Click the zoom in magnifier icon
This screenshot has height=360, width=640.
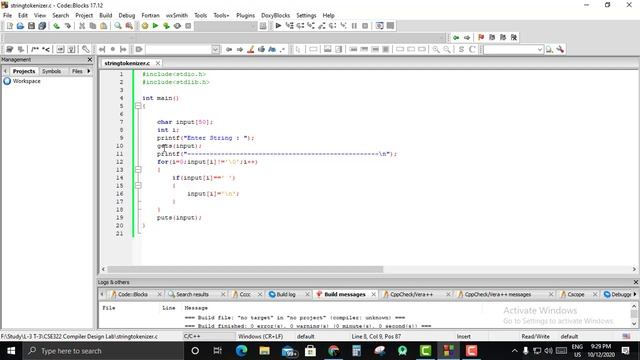click(x=436, y=49)
